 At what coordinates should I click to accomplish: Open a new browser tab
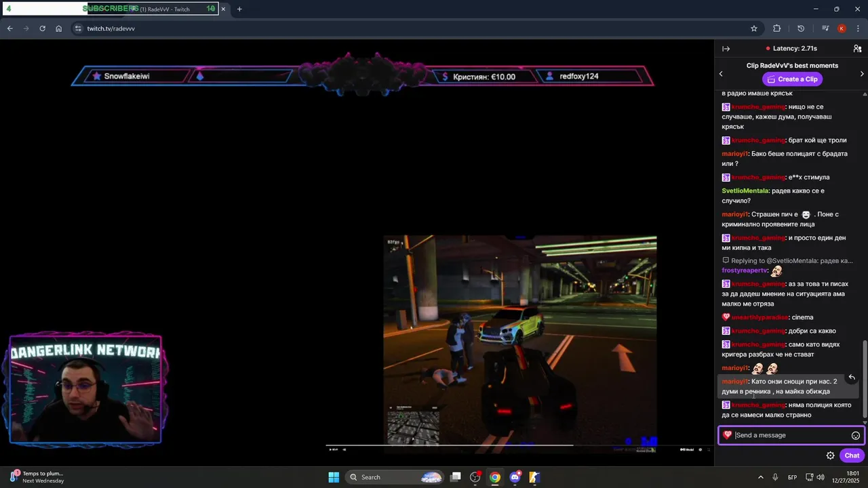pyautogui.click(x=239, y=9)
